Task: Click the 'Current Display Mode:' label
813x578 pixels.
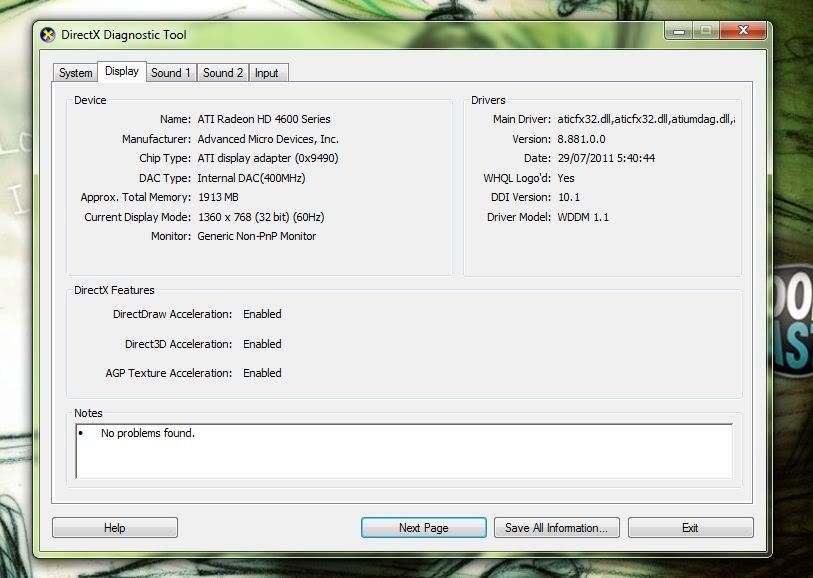Action: pos(138,217)
